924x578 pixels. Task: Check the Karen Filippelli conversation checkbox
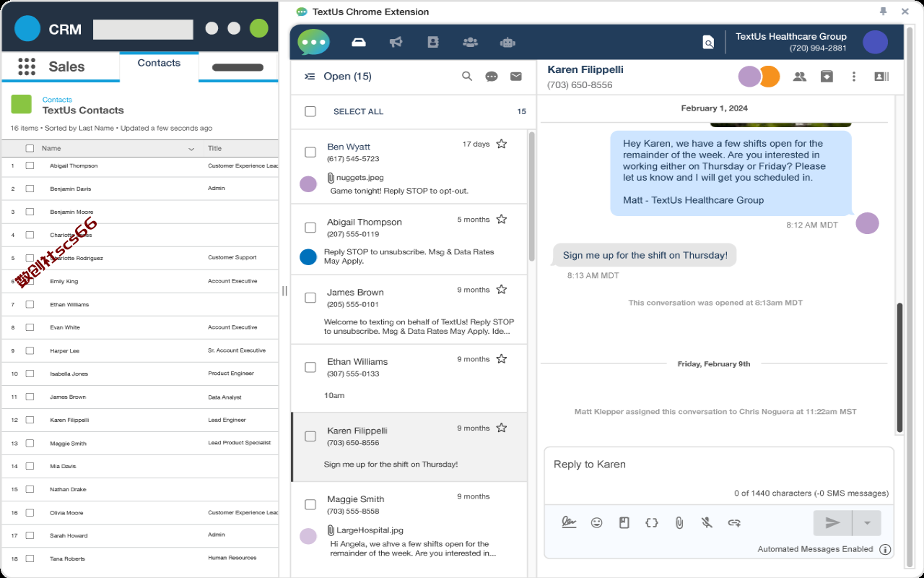point(310,436)
